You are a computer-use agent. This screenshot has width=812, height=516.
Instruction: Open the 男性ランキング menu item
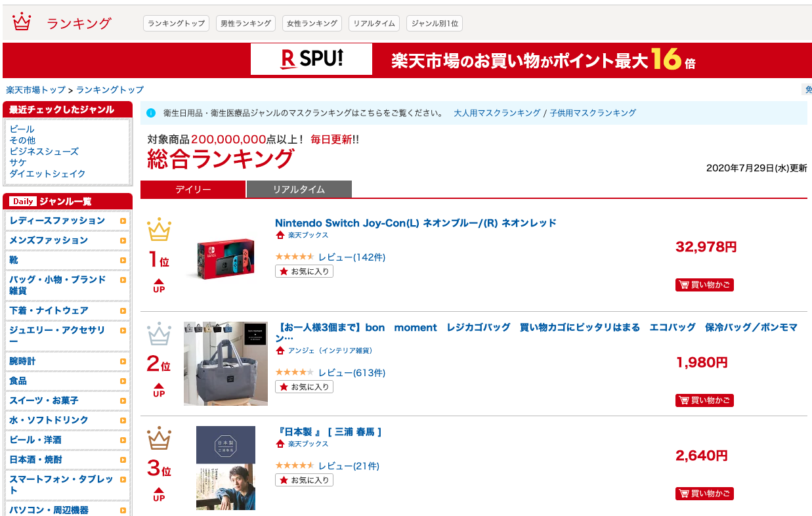pyautogui.click(x=246, y=24)
